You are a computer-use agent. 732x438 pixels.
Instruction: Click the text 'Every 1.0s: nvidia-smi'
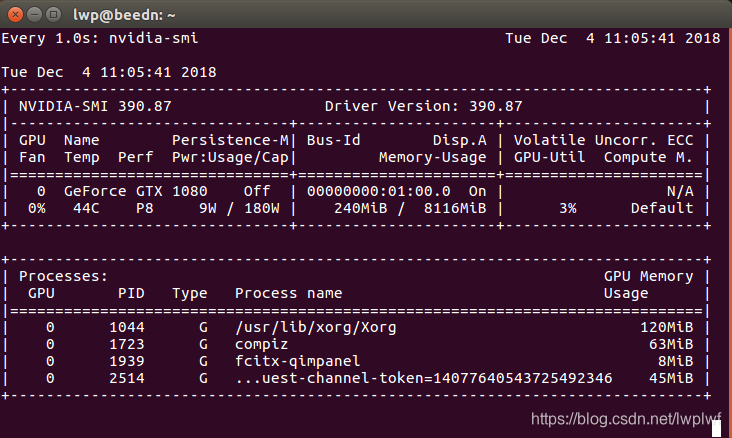[x=100, y=38]
